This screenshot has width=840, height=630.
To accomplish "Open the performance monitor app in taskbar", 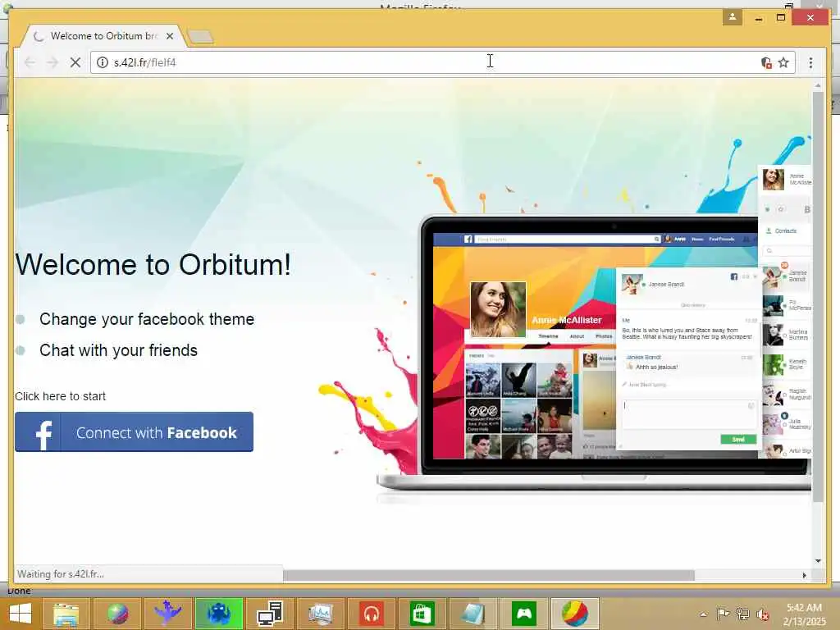I will click(x=321, y=614).
